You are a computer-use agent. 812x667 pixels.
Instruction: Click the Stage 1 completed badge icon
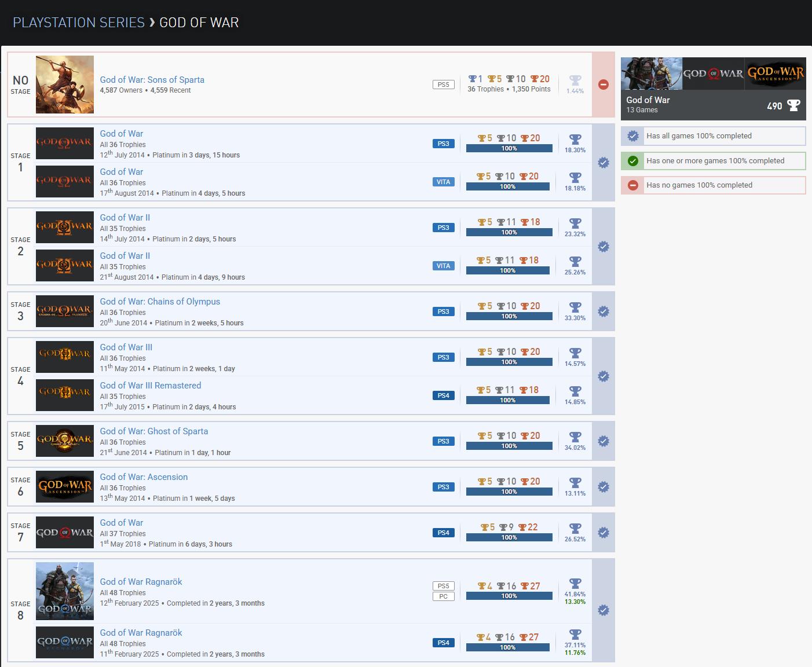coord(603,163)
